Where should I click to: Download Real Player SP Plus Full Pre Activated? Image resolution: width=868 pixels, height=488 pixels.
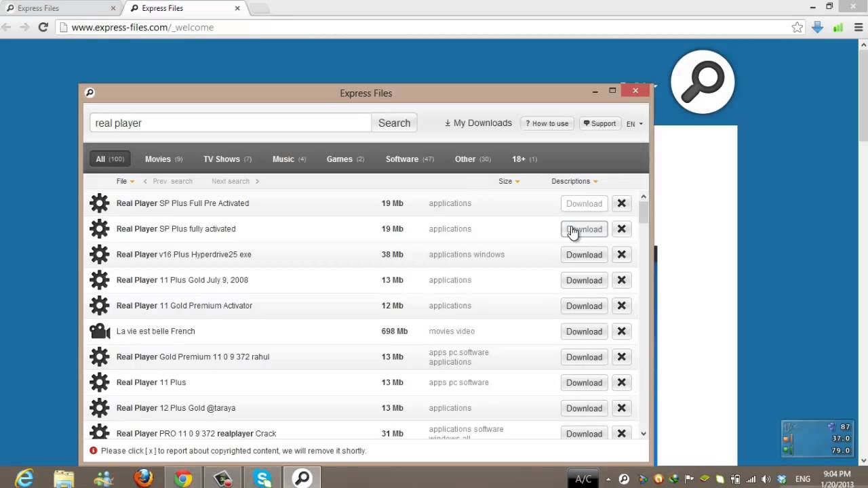(584, 203)
